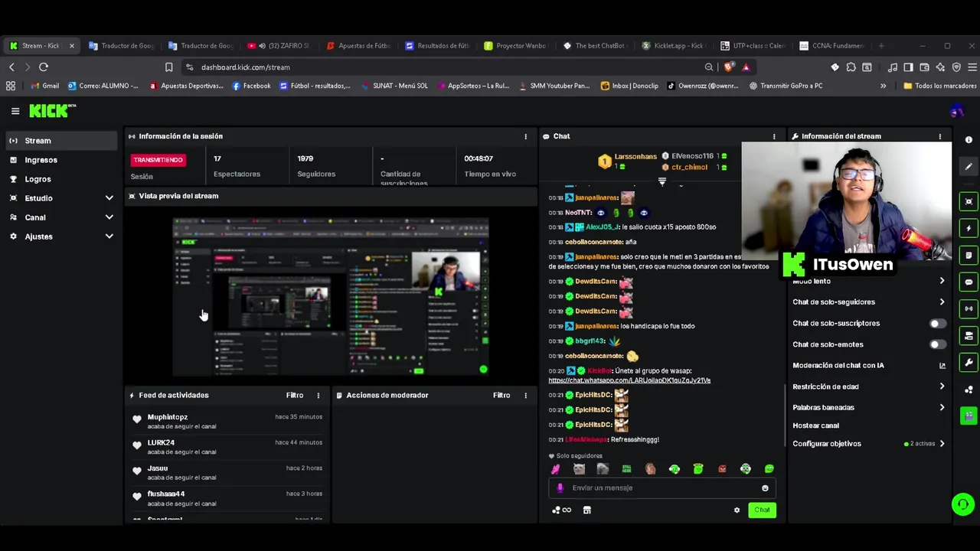Viewport: 980px width, 551px height.
Task: Select Stream in left sidebar
Action: pos(61,141)
